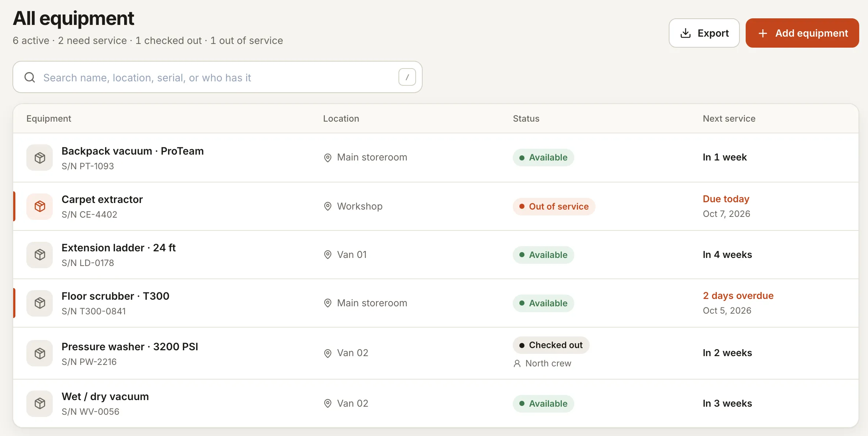
Task: Focus the equipment search field
Action: (x=217, y=77)
